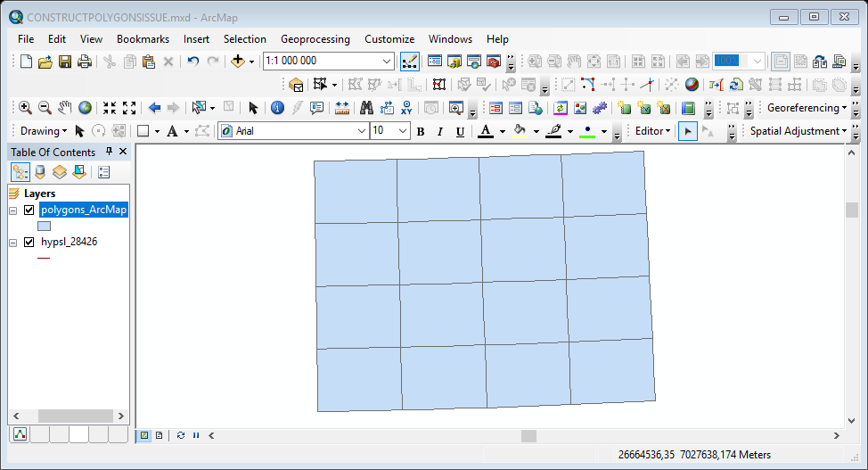Choose the Select Elements arrow tool
This screenshot has width=868, height=470.
[253, 108]
